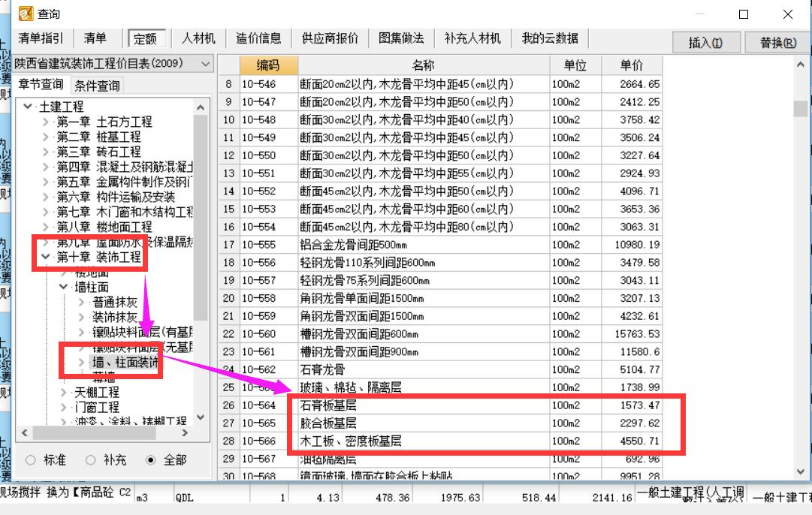Screen dimensions: 812x515
Task: Click tree scroll-down arrow
Action: tap(201, 417)
